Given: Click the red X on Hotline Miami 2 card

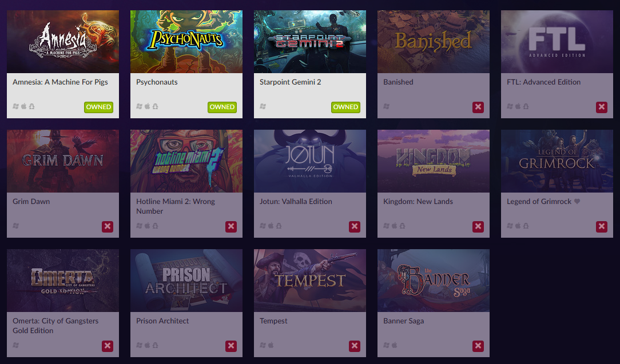Looking at the screenshot, I should click(x=231, y=226).
